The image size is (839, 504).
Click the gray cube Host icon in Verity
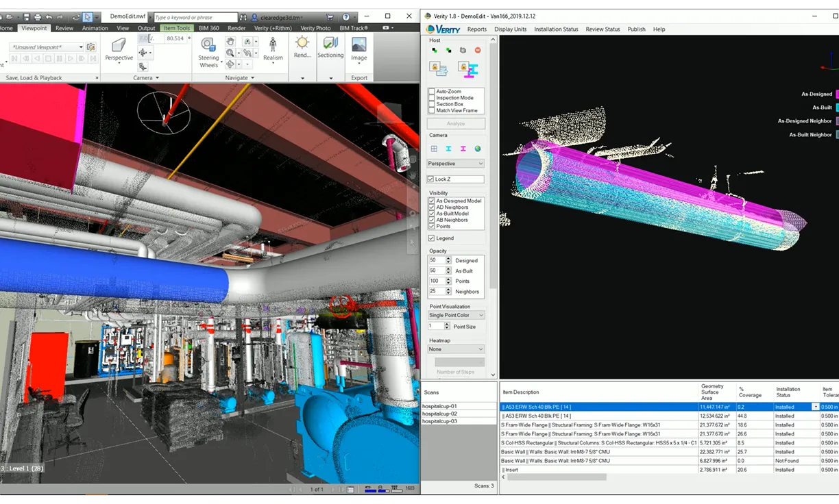click(463, 50)
